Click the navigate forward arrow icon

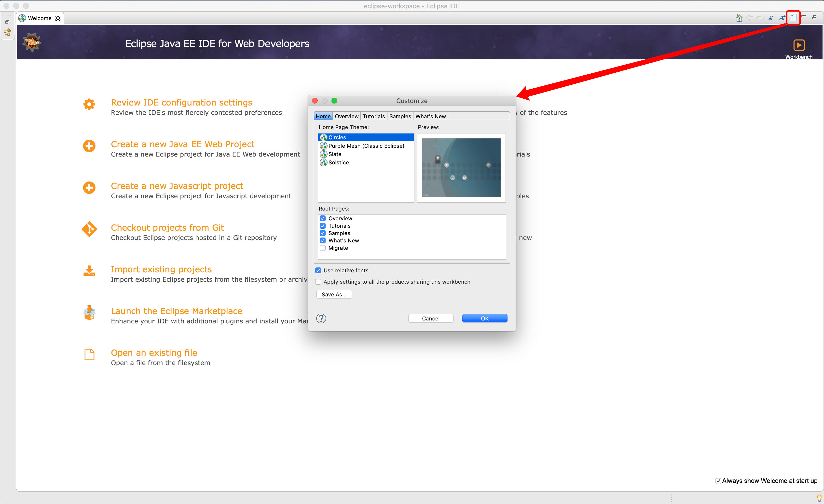pyautogui.click(x=760, y=18)
